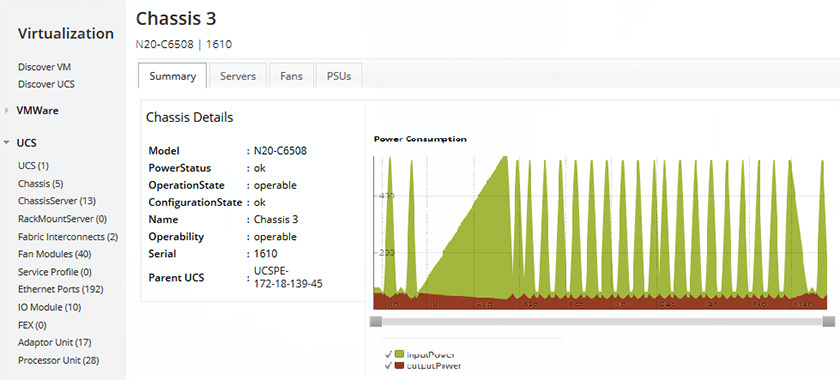Switch to the Servers tab
Image resolution: width=840 pixels, height=380 pixels.
tap(238, 76)
